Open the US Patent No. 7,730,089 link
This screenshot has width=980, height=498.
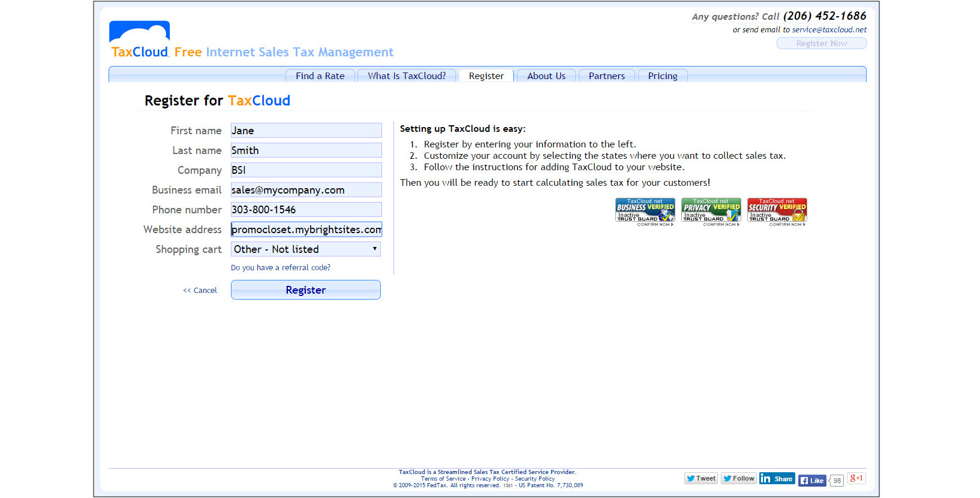point(551,485)
